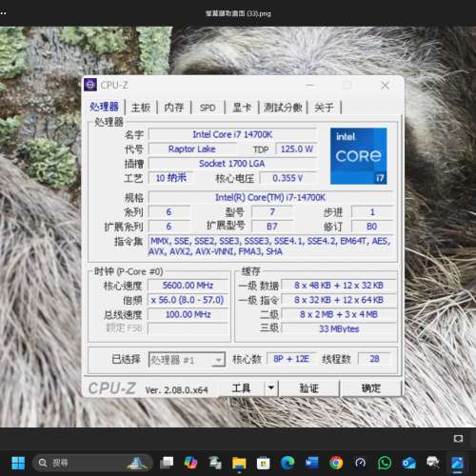The image size is (476, 476).
Task: Open the SPD tab
Action: 208,108
